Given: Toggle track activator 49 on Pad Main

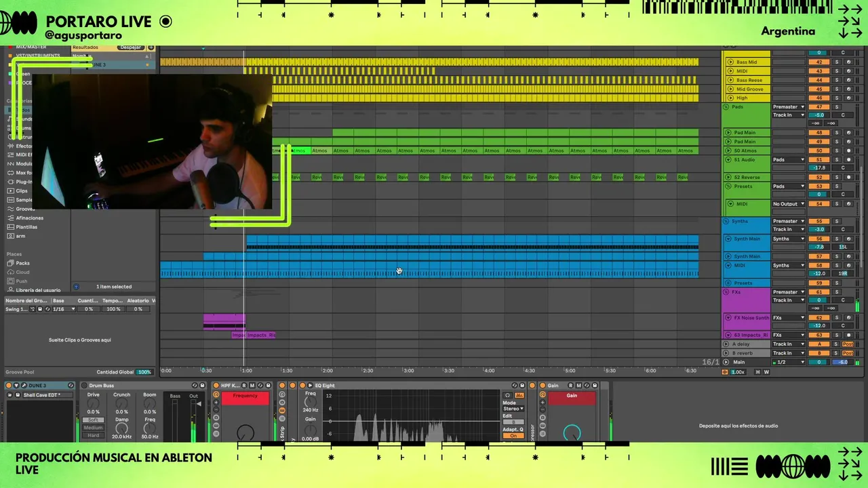Looking at the screenshot, I should pos(818,142).
